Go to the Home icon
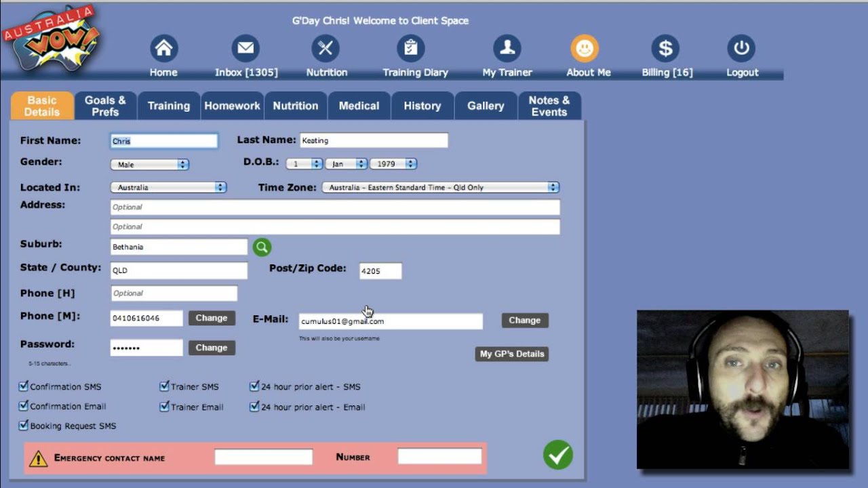The image size is (868, 488). point(163,48)
